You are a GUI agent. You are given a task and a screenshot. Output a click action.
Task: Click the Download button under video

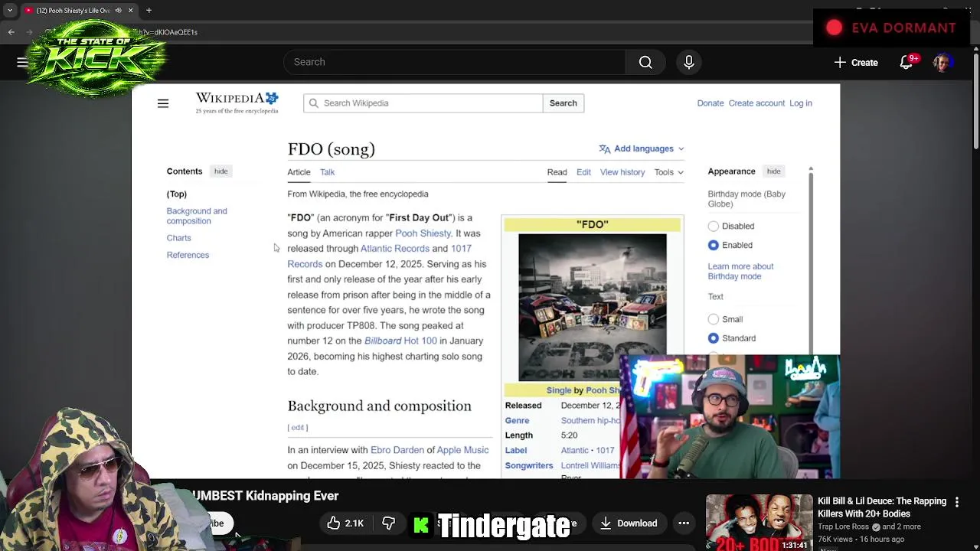629,523
